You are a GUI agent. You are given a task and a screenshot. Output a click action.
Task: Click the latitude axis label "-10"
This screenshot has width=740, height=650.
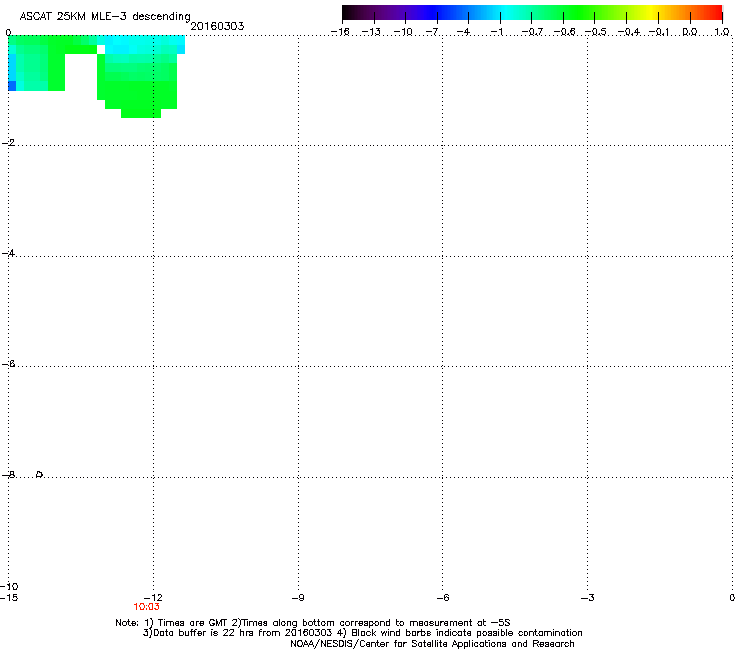tap(9, 586)
